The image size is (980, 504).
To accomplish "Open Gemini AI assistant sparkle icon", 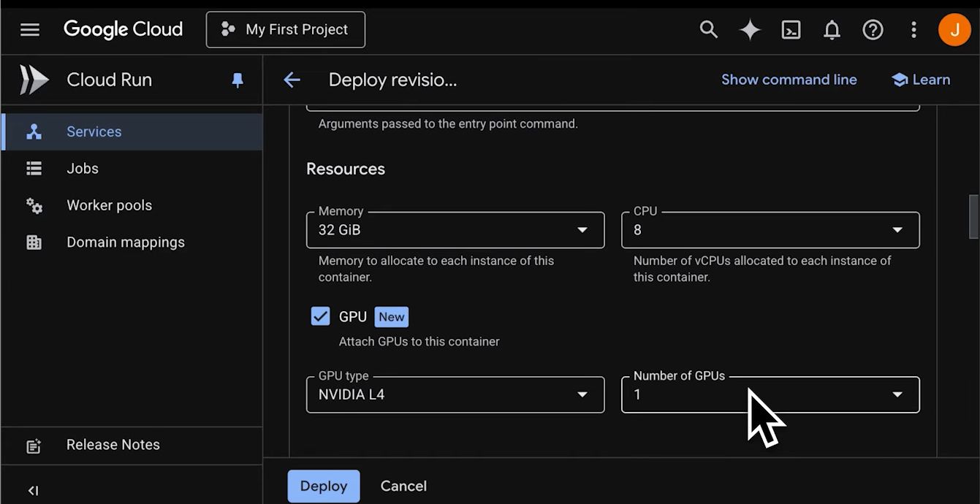I will [x=750, y=30].
